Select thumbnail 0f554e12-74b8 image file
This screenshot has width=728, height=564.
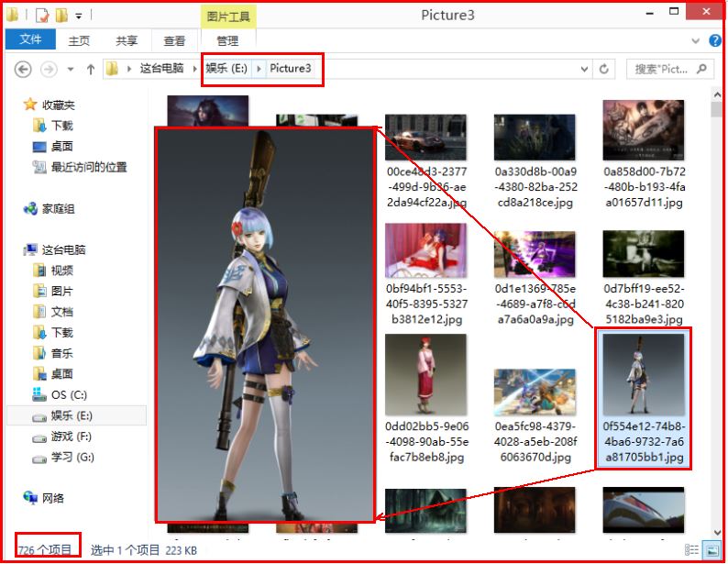pyautogui.click(x=644, y=374)
